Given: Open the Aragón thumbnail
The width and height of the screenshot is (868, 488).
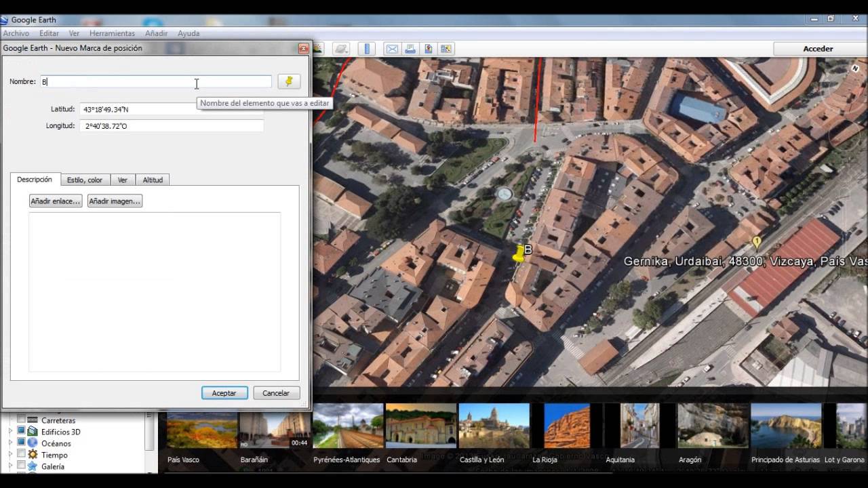Looking at the screenshot, I should coord(713,426).
